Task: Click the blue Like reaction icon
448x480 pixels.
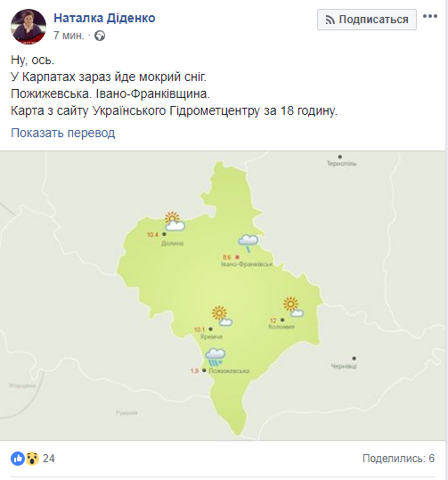Action: (18, 459)
